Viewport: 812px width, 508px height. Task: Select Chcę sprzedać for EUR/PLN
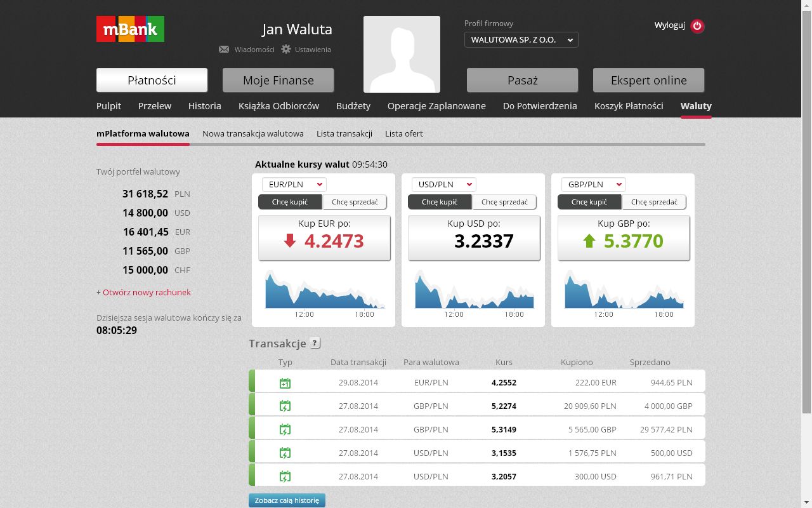[355, 202]
